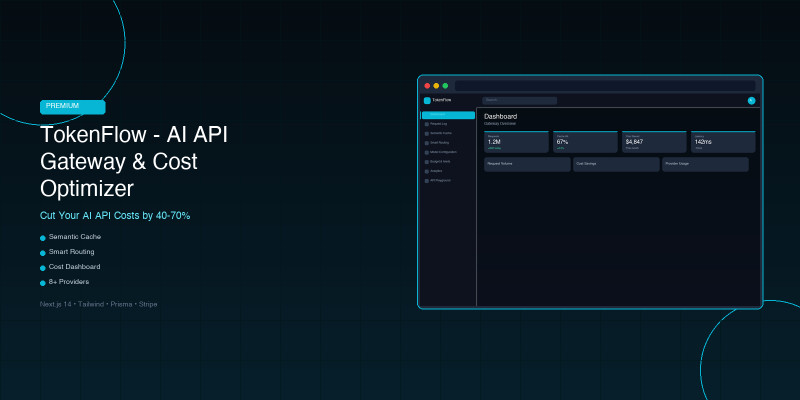Select the highlighted Dashboard sidebar item
The width and height of the screenshot is (800, 400).
[x=448, y=115]
